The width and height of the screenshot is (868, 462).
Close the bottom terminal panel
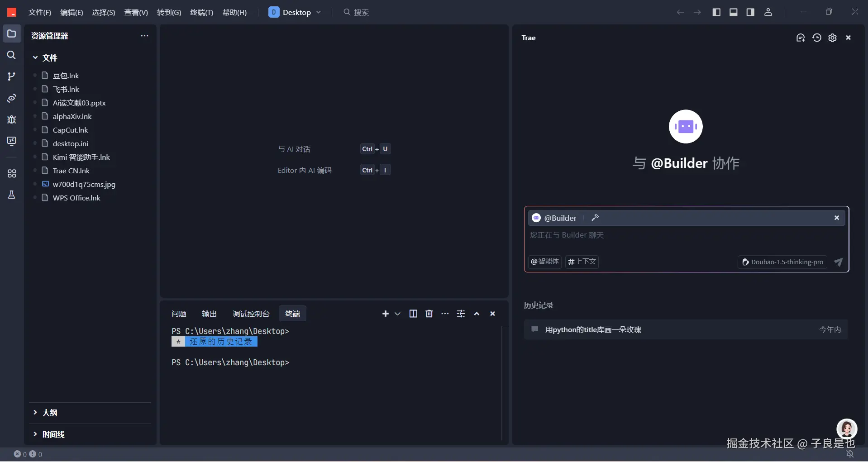[493, 314]
